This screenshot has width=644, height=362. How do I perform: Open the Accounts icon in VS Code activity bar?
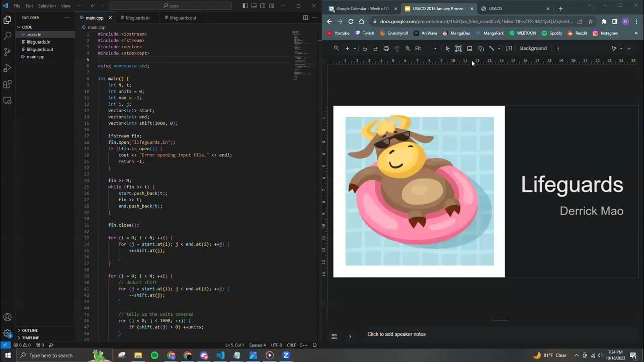7,317
